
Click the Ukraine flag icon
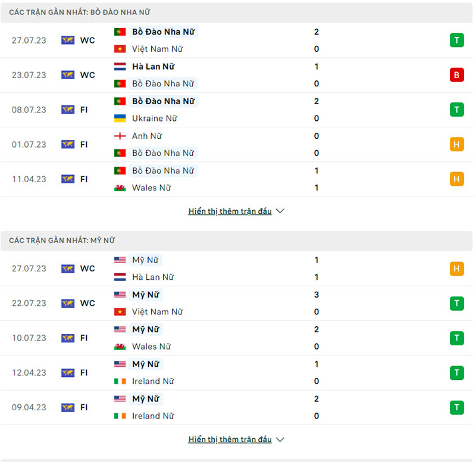(x=120, y=118)
